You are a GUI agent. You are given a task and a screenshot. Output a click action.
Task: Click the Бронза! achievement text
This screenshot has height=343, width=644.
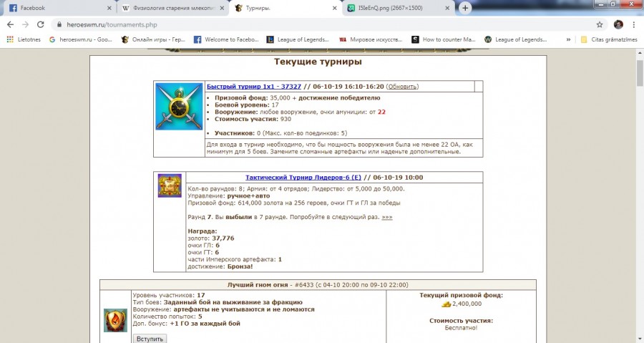(x=240, y=266)
